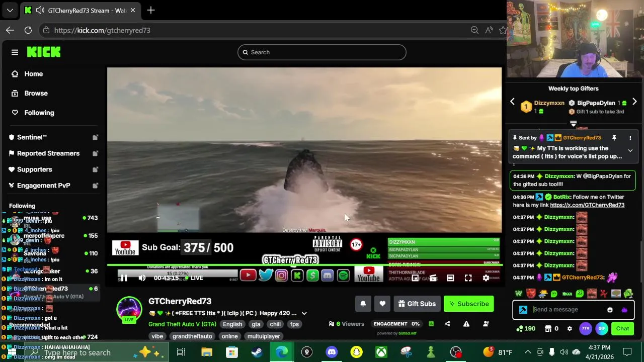
Task: Click the green Subscribe button
Action: [x=469, y=304]
